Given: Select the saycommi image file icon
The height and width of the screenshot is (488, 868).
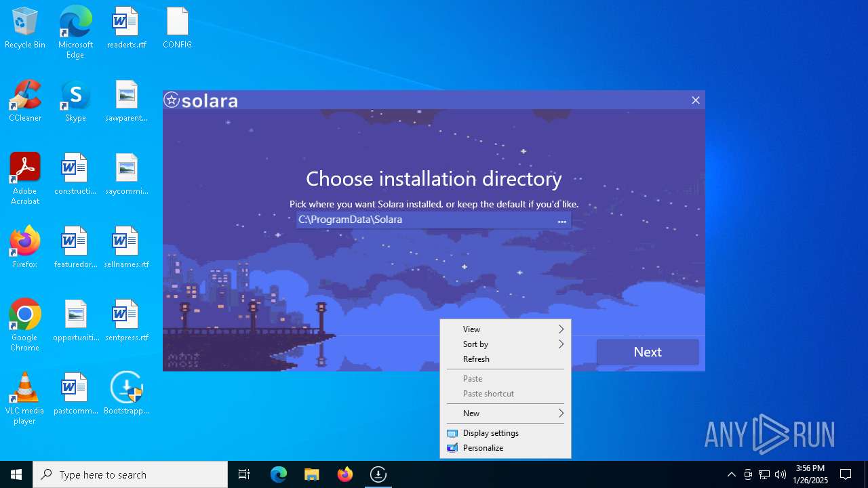Looking at the screenshot, I should pos(126,175).
